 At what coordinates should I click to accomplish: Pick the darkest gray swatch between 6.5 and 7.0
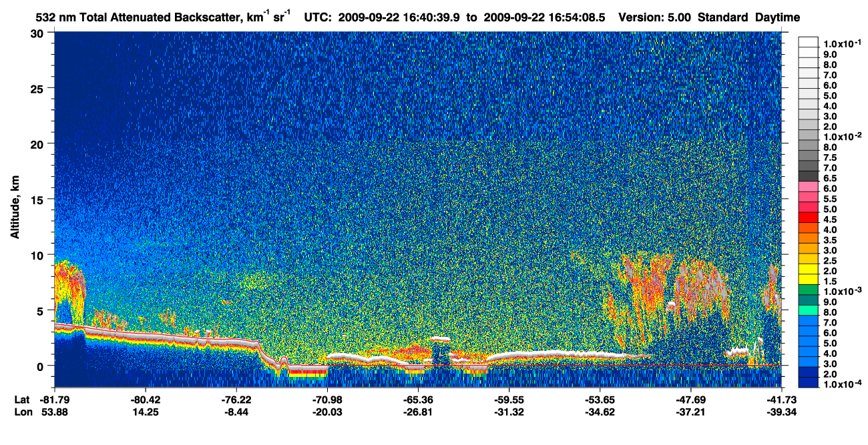[x=809, y=176]
